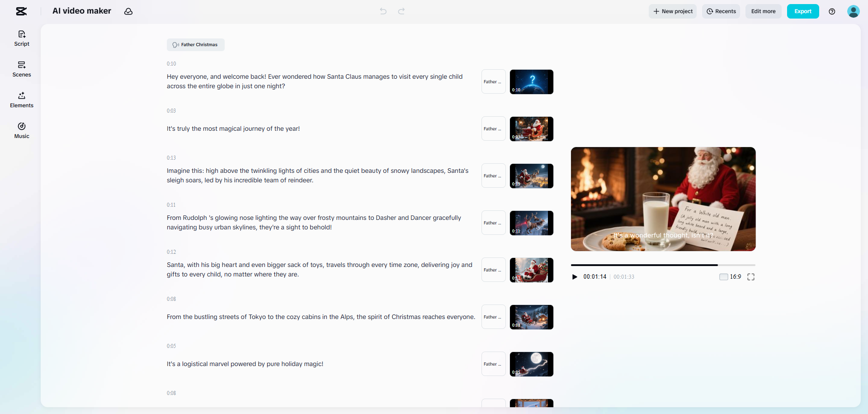Export the video
The width and height of the screenshot is (868, 414).
803,11
